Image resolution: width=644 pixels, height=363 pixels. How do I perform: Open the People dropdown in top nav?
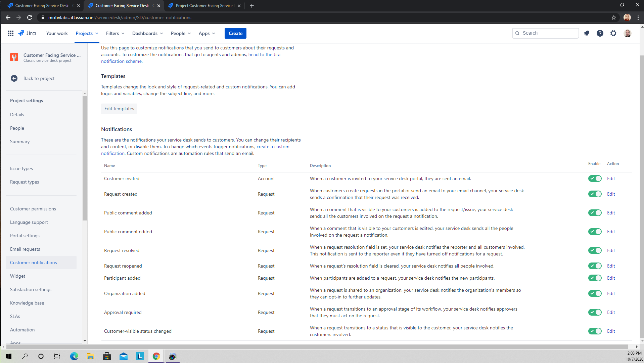181,33
